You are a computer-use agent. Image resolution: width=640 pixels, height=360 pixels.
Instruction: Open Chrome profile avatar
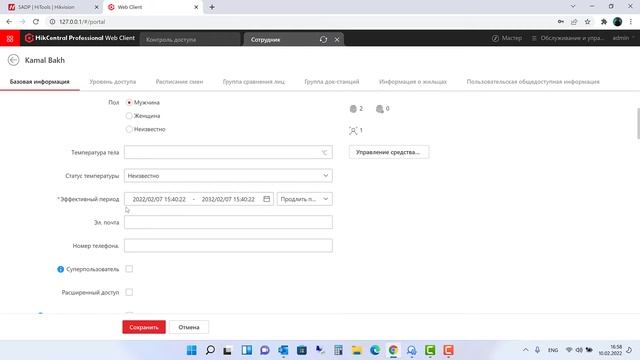click(x=618, y=22)
